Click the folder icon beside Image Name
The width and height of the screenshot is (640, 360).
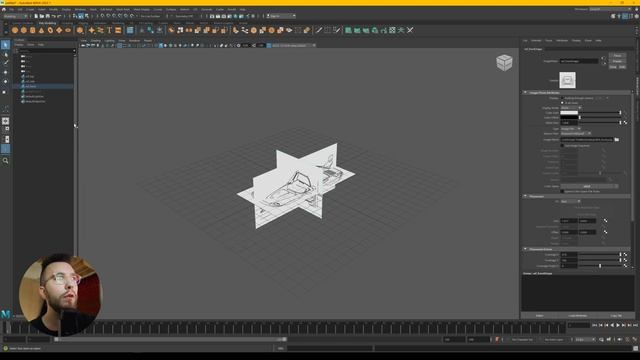click(x=617, y=140)
